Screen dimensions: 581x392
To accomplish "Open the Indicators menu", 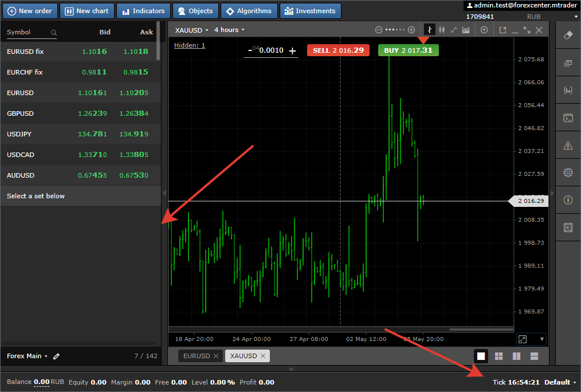I will click(x=143, y=11).
